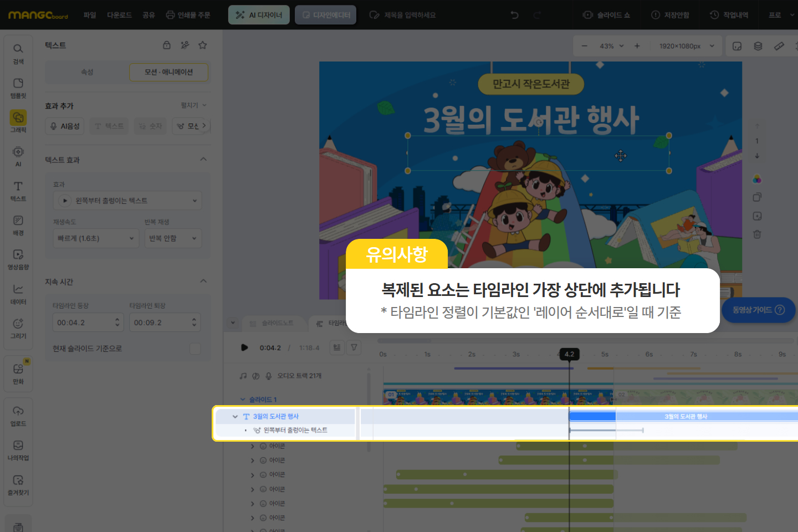Collapse the 3월의 도서관 행사 timeline layer
The width and height of the screenshot is (798, 532).
point(235,417)
